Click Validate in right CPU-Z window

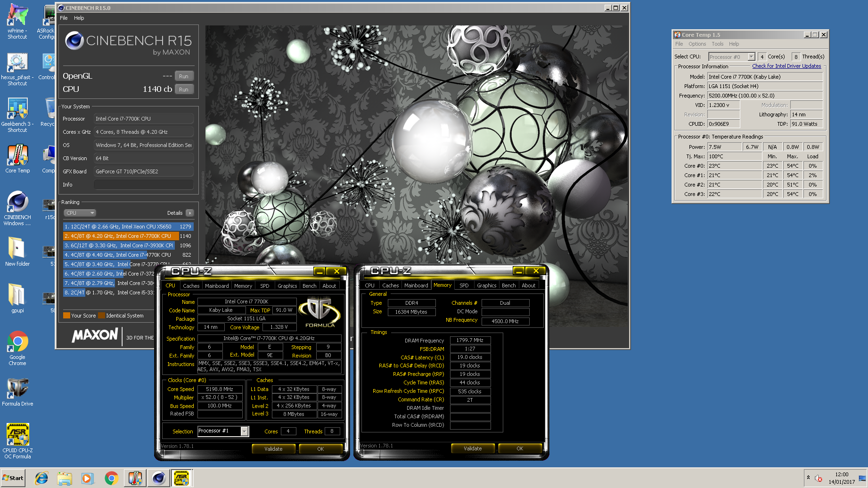[x=473, y=448]
